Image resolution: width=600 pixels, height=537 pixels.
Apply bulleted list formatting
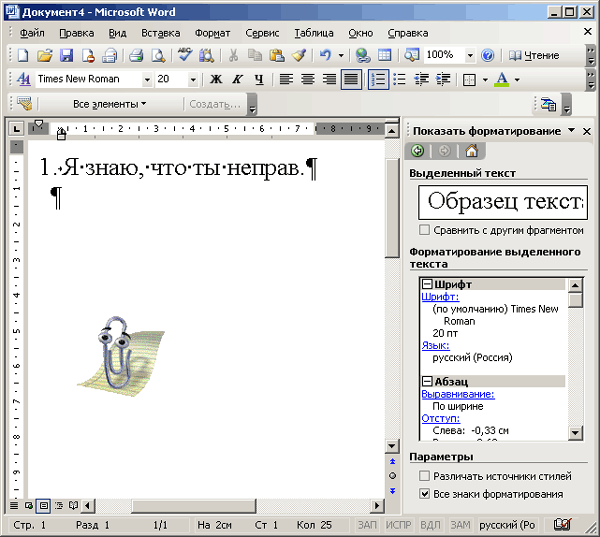(x=399, y=79)
